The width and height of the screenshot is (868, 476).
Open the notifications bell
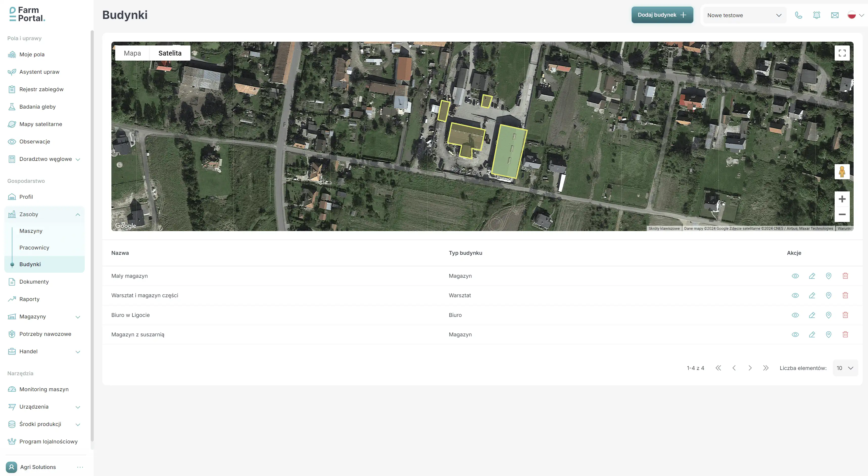816,15
